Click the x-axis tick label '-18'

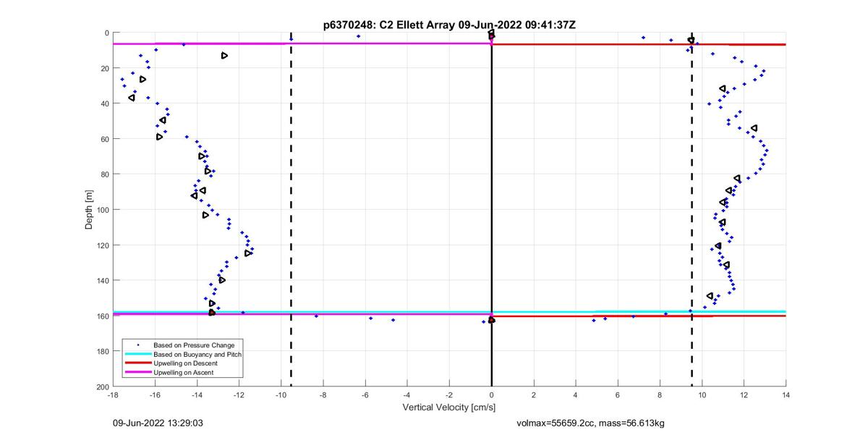point(113,396)
